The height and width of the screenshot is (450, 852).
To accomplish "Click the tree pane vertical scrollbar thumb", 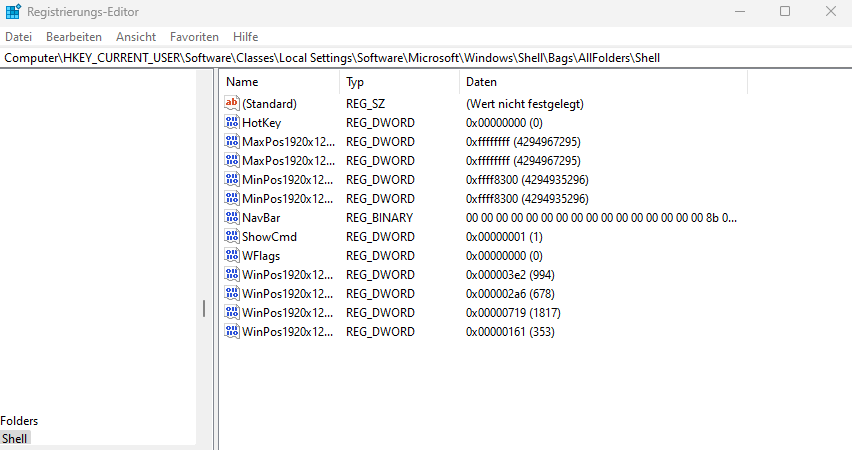I will [204, 309].
